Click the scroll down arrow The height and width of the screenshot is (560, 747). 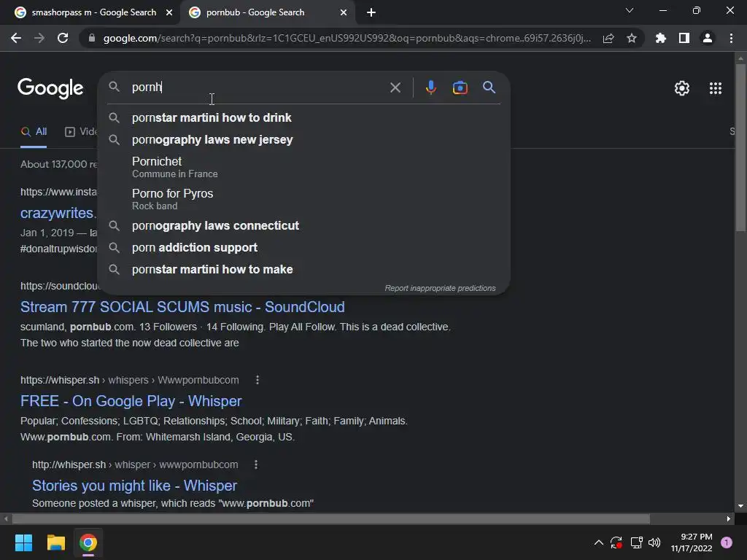pos(740,506)
